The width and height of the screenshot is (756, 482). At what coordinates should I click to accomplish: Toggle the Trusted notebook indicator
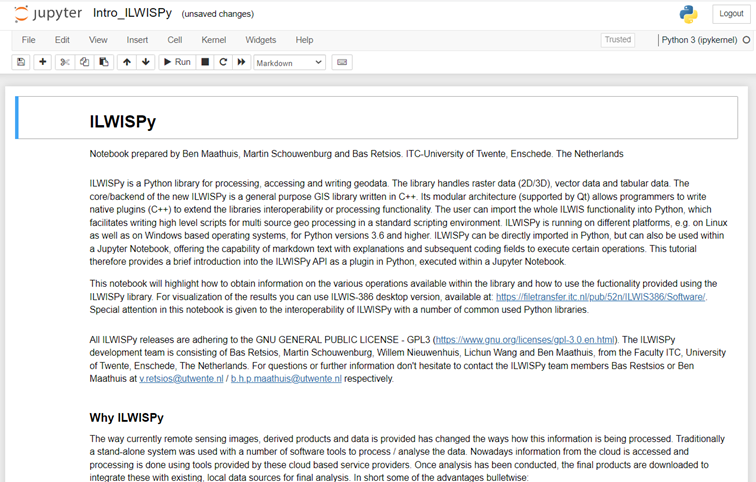(x=617, y=40)
